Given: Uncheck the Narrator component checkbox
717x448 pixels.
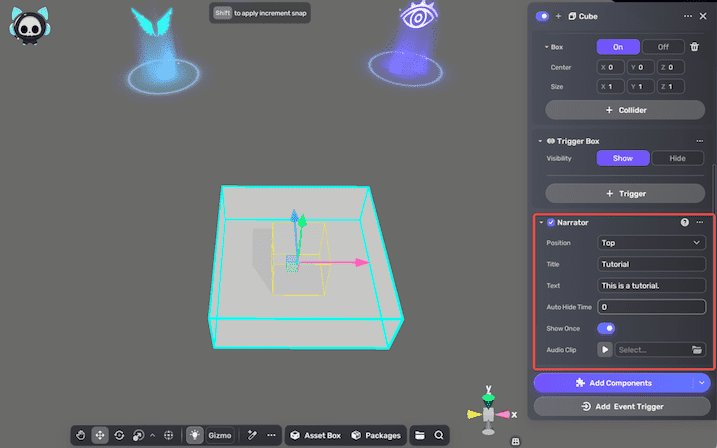Looking at the screenshot, I should pos(551,222).
